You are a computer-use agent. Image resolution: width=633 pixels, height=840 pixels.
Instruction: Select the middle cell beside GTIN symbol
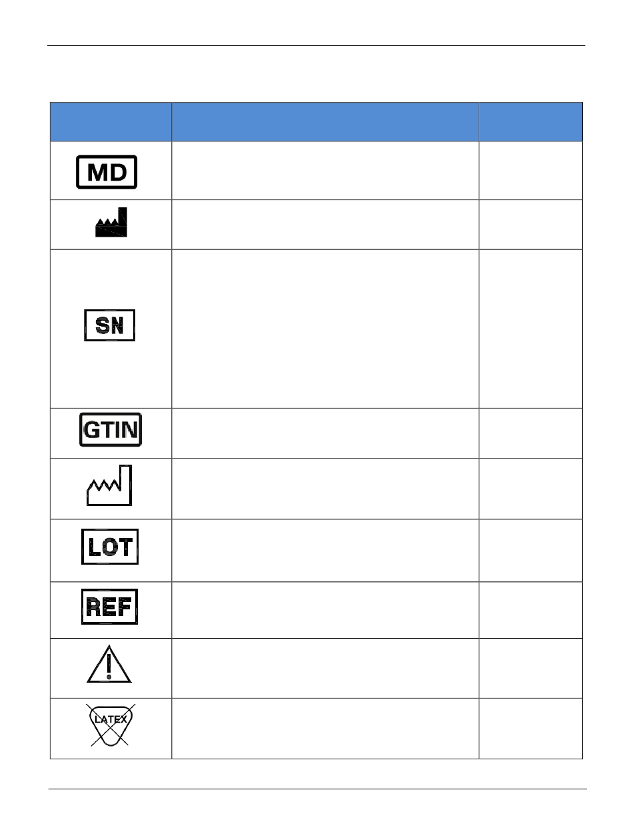point(325,433)
